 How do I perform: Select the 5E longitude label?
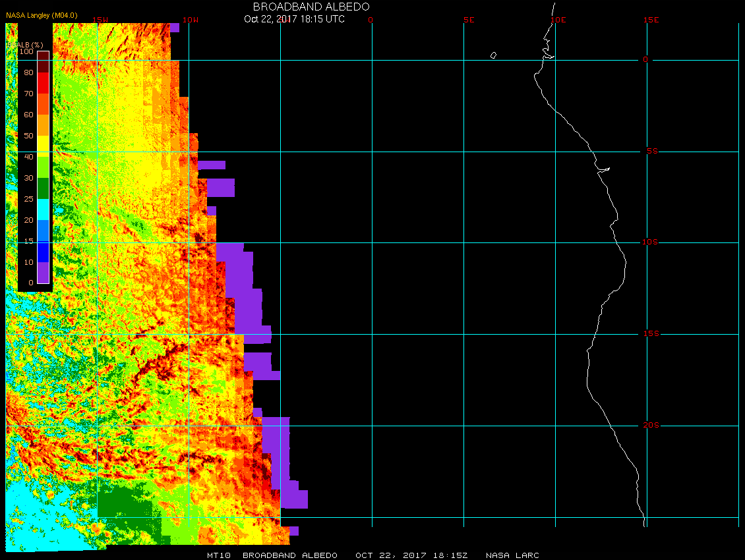point(469,20)
